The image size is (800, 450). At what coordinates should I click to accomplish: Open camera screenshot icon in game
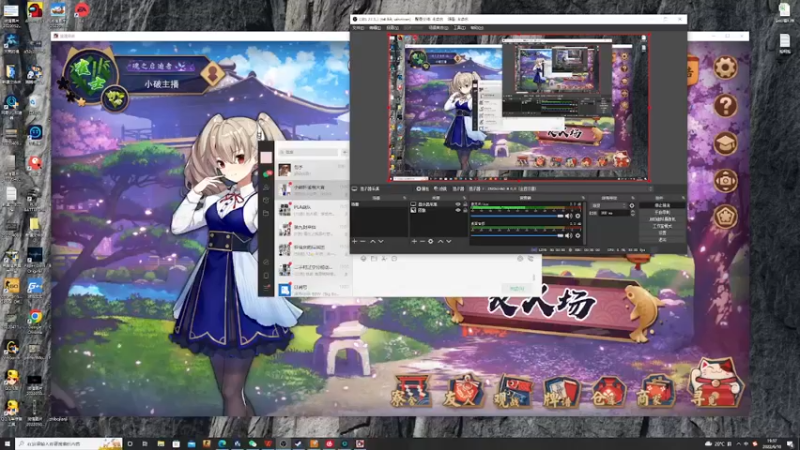point(725,181)
